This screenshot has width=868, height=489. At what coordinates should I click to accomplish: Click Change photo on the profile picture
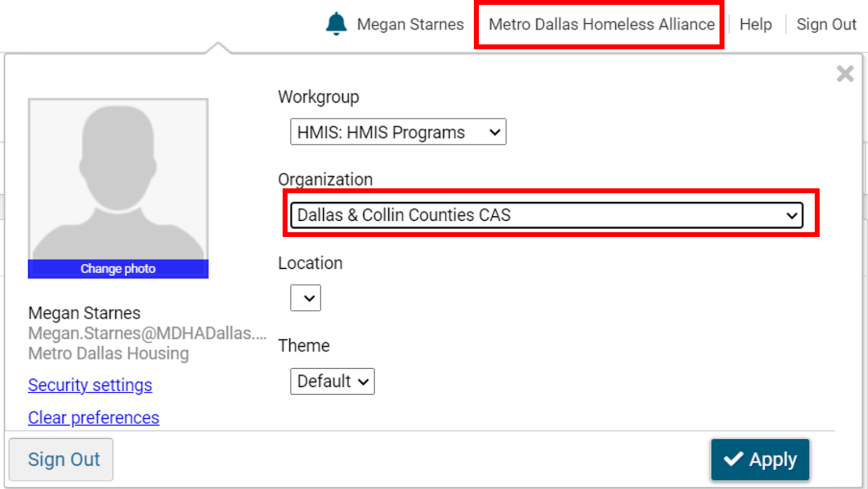(118, 268)
